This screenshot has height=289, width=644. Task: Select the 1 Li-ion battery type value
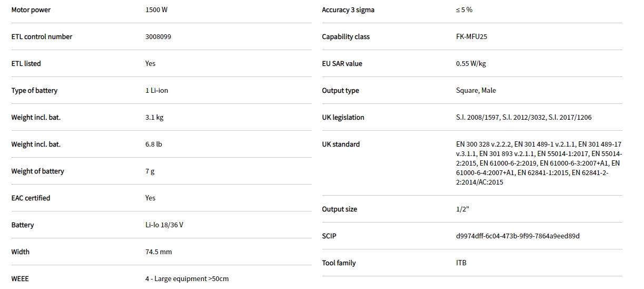pos(156,91)
